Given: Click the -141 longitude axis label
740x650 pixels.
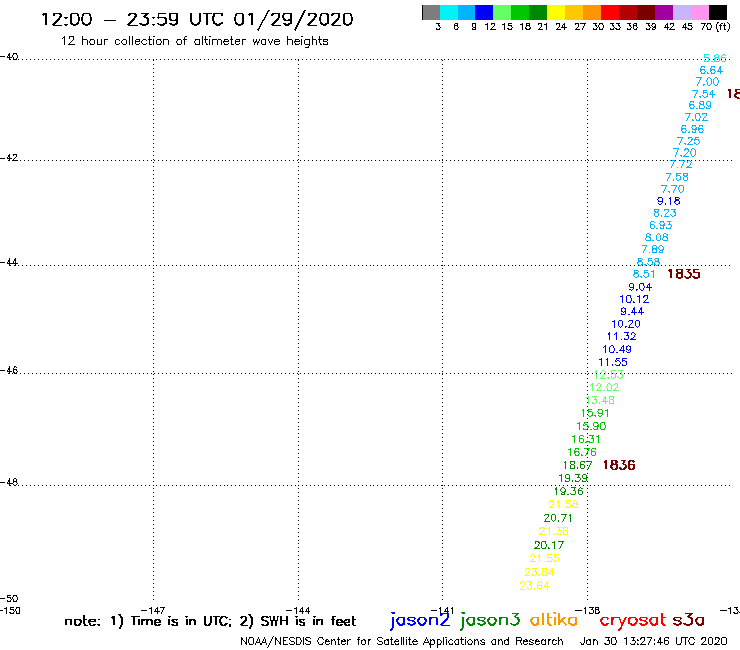Looking at the screenshot, I should coord(442,610).
